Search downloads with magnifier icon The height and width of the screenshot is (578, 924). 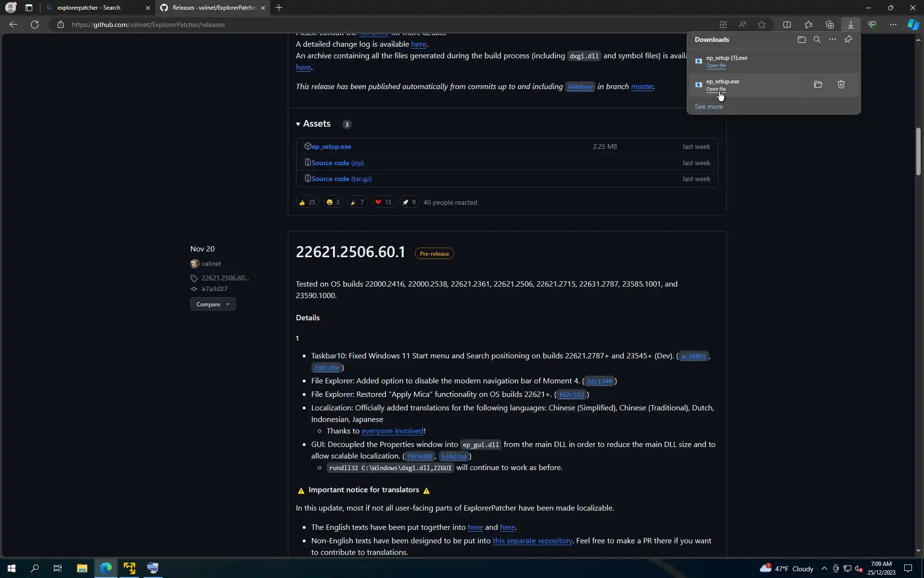[x=817, y=39]
